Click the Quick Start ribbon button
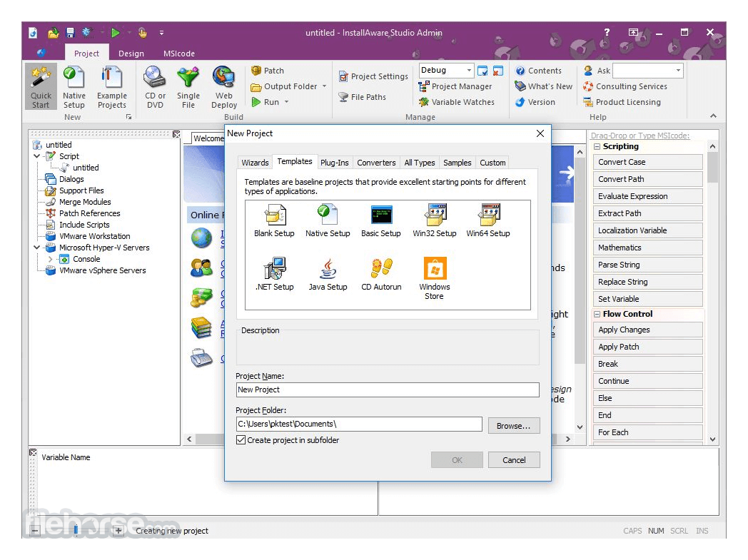The height and width of the screenshot is (560, 748). 41,87
